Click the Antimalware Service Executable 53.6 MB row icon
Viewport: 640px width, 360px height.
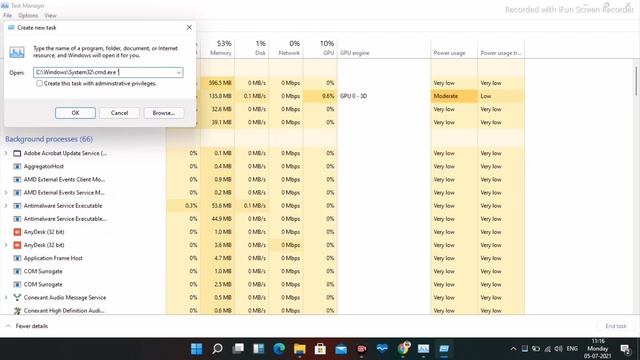17,206
